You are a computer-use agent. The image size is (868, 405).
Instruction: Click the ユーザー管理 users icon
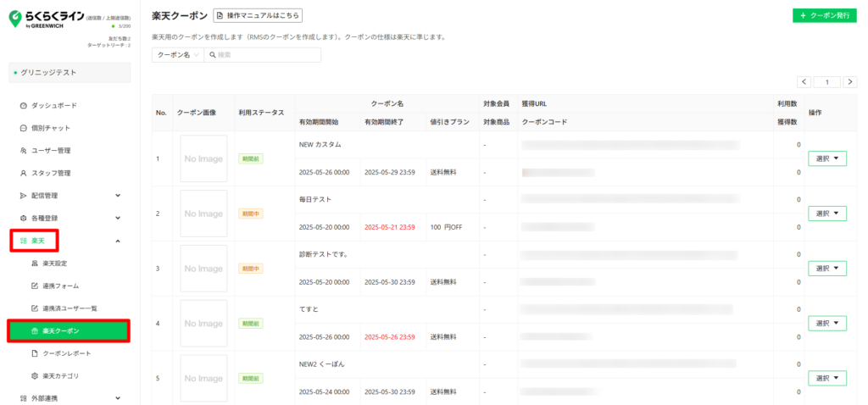tap(23, 151)
